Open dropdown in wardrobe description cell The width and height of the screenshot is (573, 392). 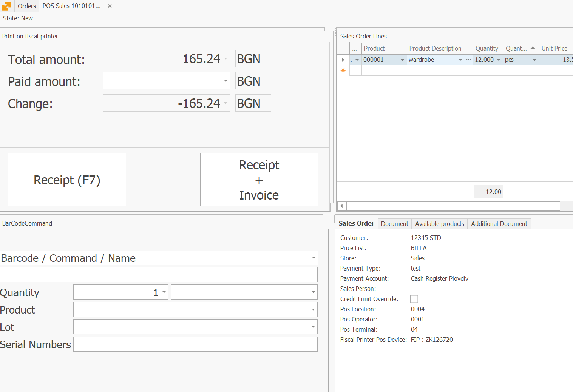(x=460, y=60)
